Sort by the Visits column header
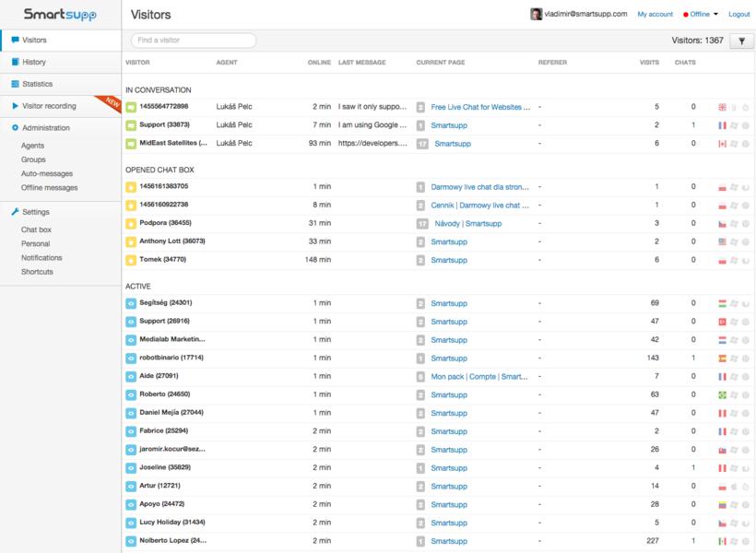 point(649,63)
